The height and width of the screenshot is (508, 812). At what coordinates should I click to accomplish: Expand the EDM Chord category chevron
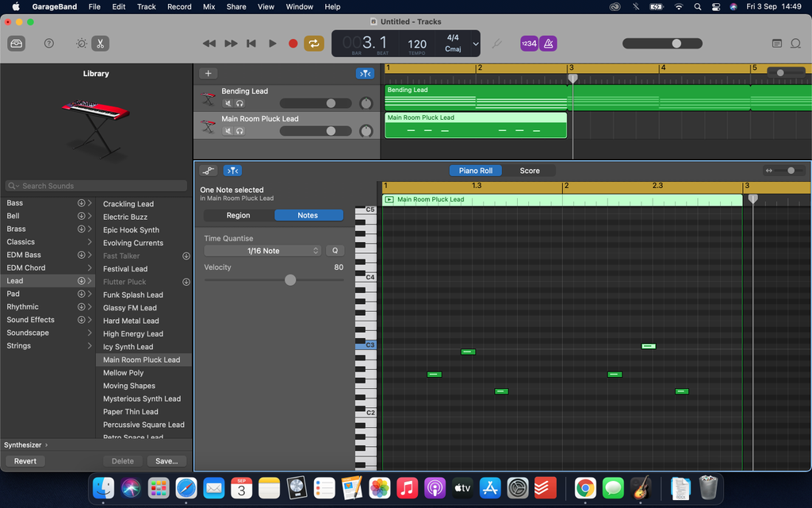tap(90, 267)
